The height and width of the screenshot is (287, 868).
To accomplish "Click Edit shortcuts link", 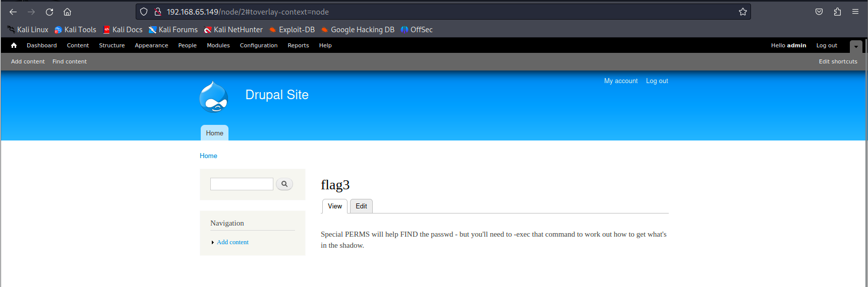I will click(x=838, y=61).
